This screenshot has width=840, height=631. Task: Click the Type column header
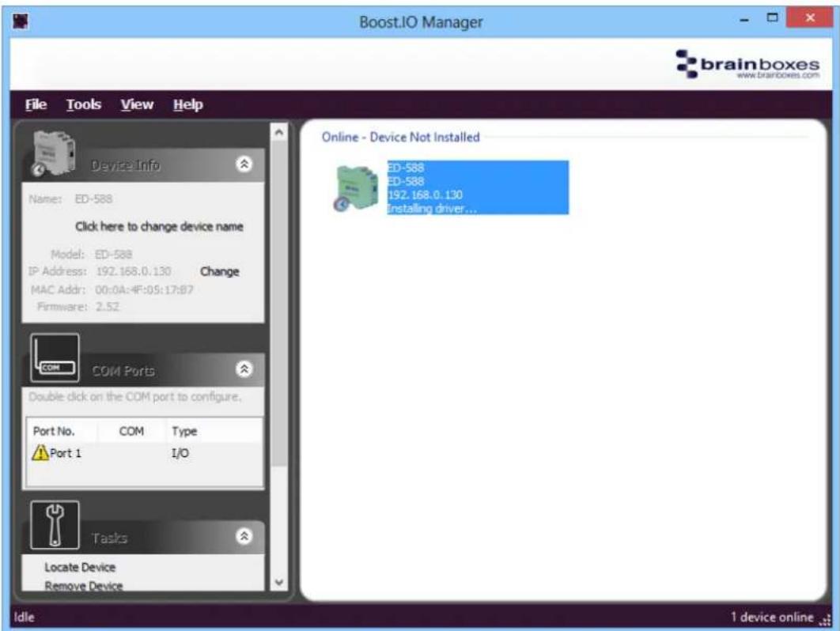(214, 431)
